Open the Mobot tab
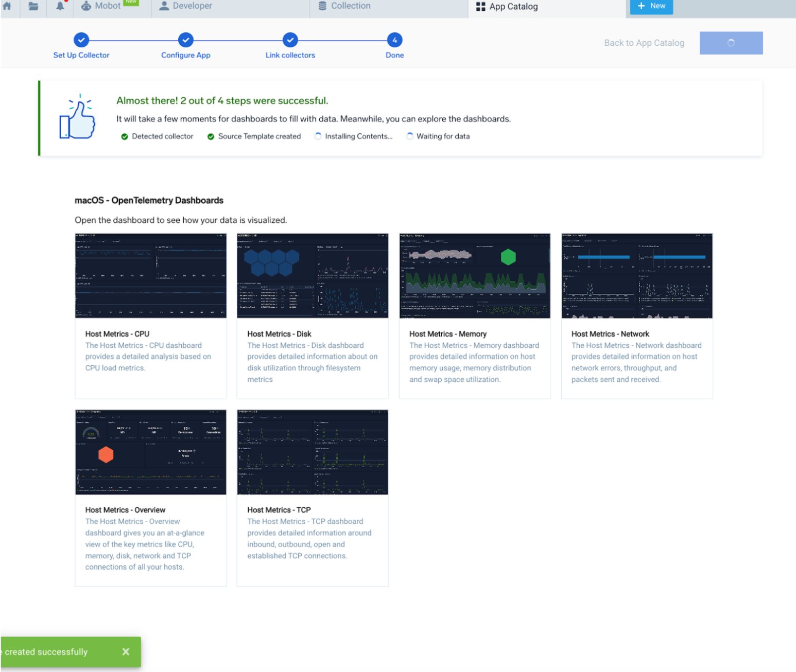The width and height of the screenshot is (796, 672). (x=107, y=6)
